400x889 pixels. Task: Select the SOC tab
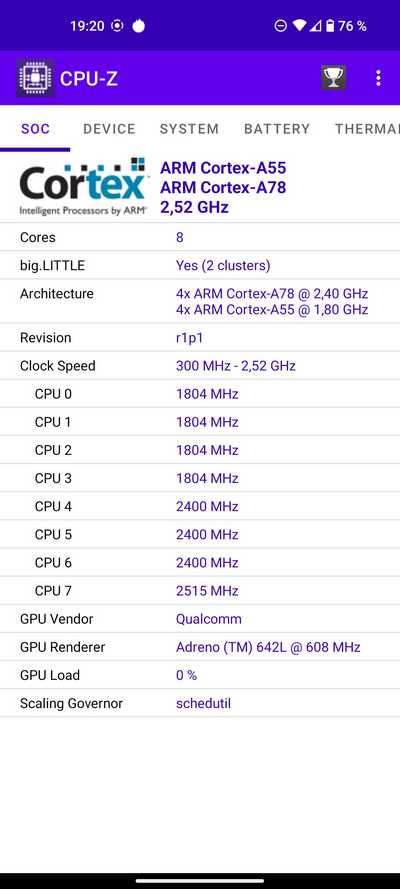(x=35, y=129)
